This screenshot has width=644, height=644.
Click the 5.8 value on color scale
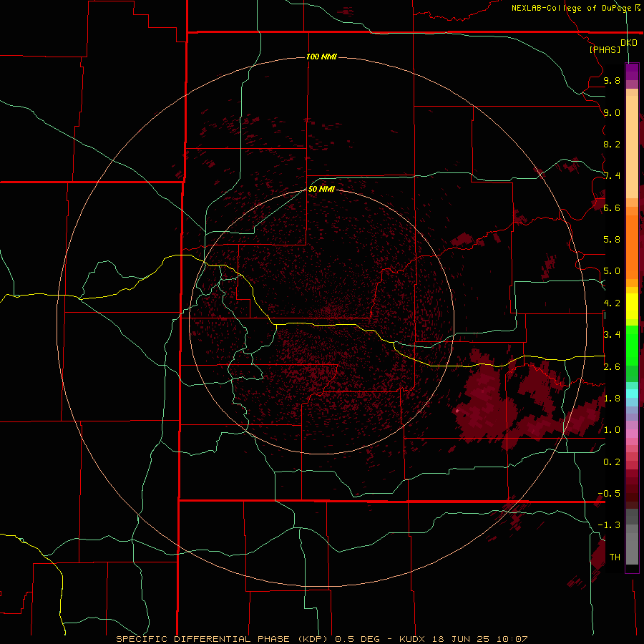[x=612, y=240]
